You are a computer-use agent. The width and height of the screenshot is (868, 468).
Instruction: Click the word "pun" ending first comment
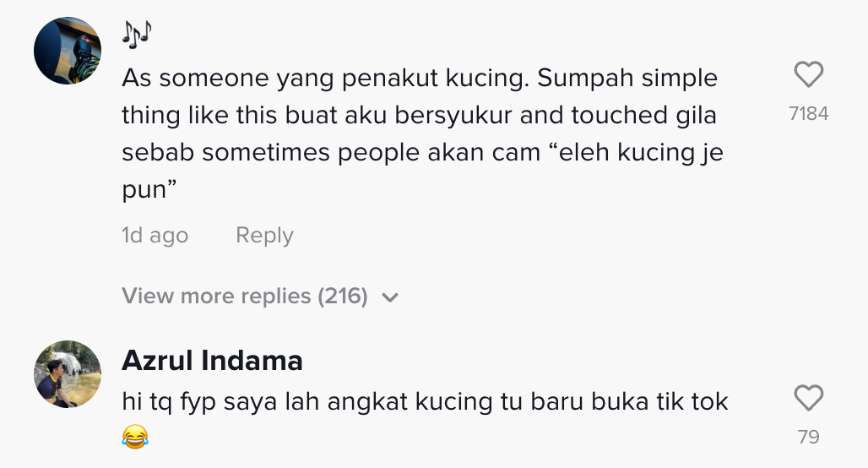click(x=145, y=190)
